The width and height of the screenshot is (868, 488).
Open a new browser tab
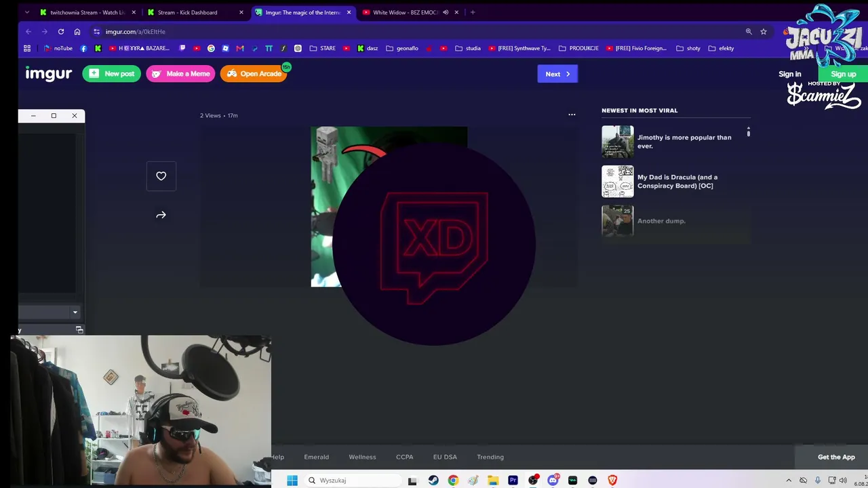(473, 12)
